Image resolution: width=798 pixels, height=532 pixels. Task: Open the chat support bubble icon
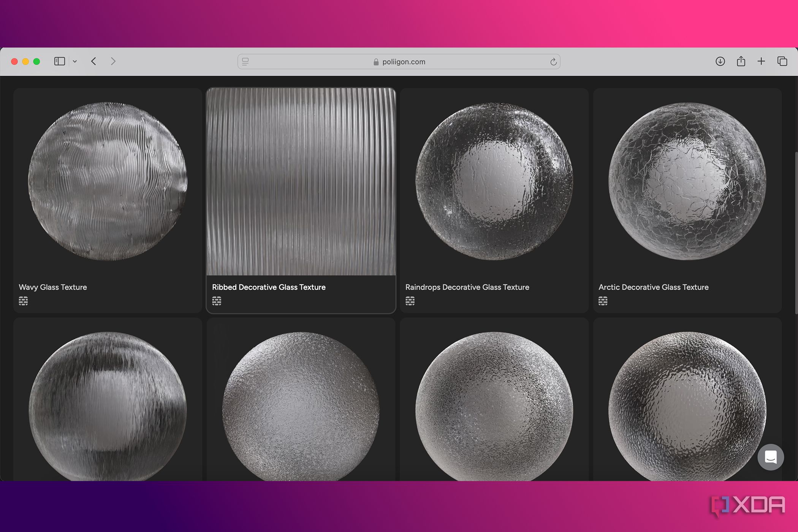click(771, 457)
